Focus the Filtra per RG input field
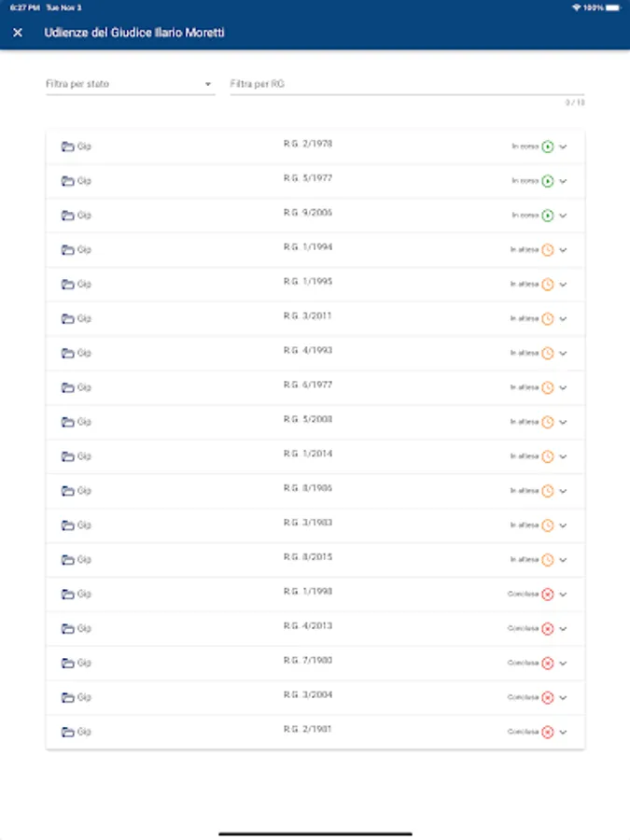The width and height of the screenshot is (630, 840). tap(407, 84)
